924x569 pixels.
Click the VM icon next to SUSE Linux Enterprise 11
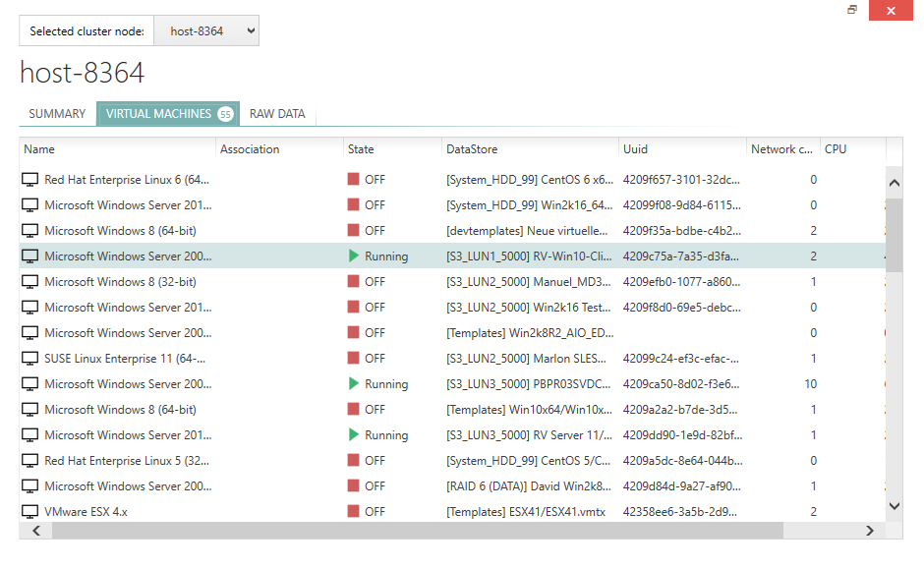[x=30, y=358]
